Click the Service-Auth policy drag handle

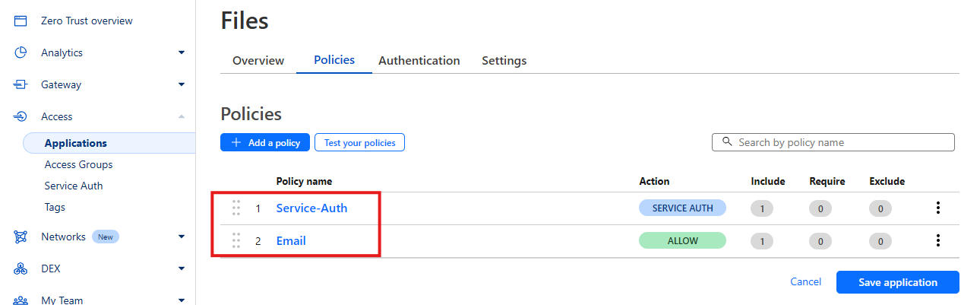coord(236,208)
